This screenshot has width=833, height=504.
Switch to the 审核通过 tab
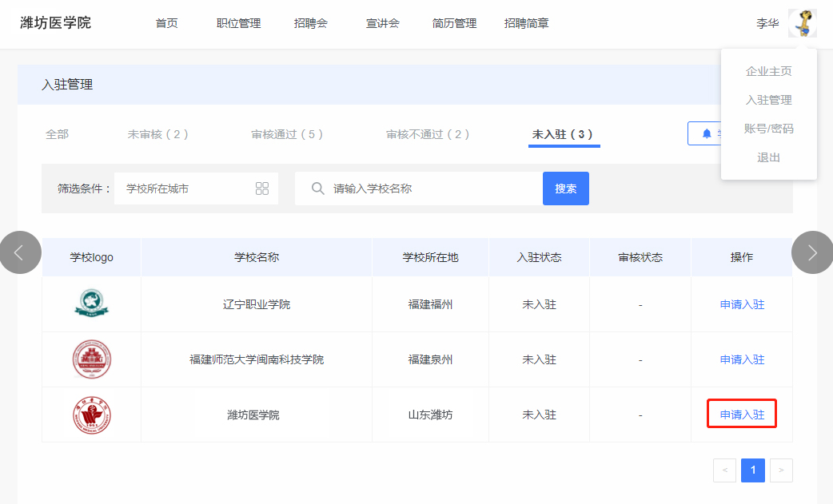coord(287,134)
